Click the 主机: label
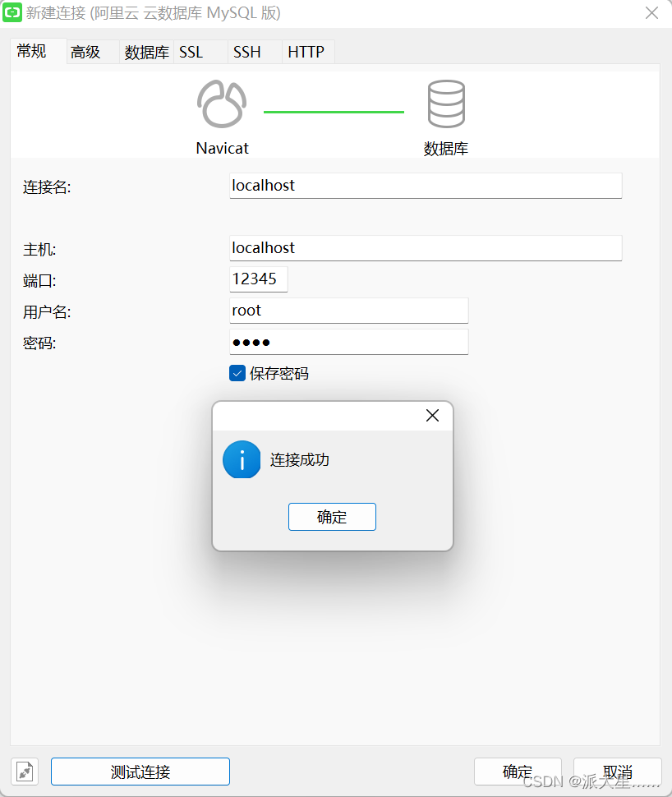Viewport: 672px width, 797px height. [x=39, y=250]
